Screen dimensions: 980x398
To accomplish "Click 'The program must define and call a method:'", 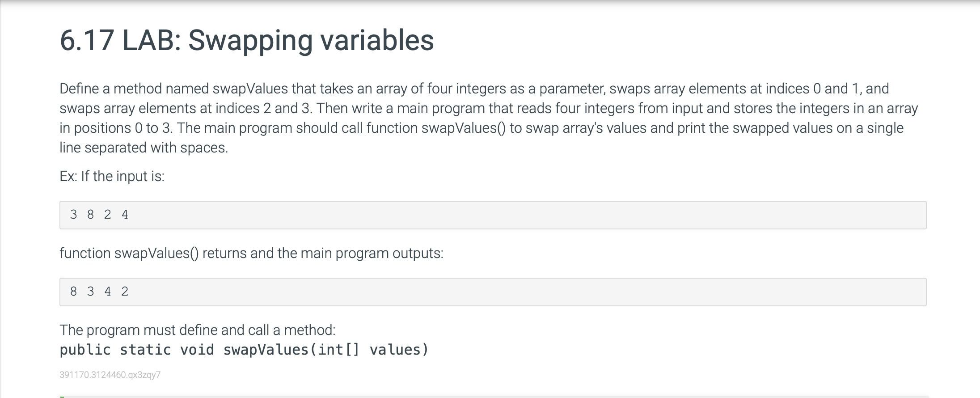I will (198, 330).
